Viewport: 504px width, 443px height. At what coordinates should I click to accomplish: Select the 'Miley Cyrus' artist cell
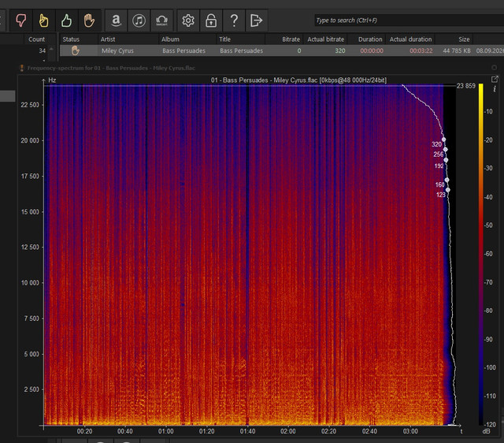pos(117,50)
